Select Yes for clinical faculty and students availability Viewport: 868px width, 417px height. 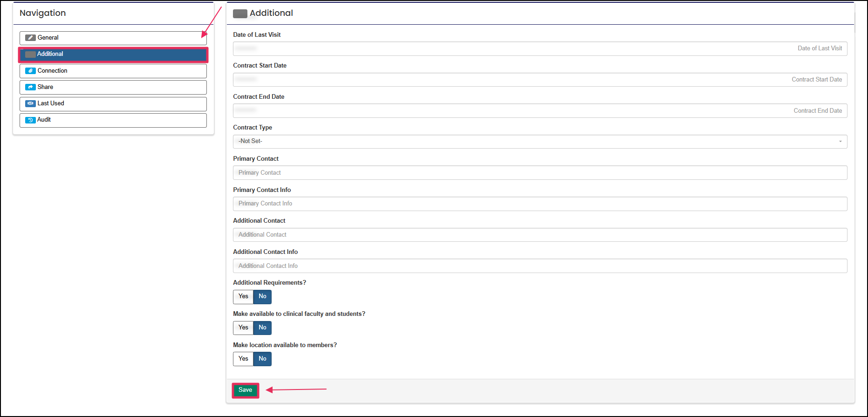coord(243,328)
